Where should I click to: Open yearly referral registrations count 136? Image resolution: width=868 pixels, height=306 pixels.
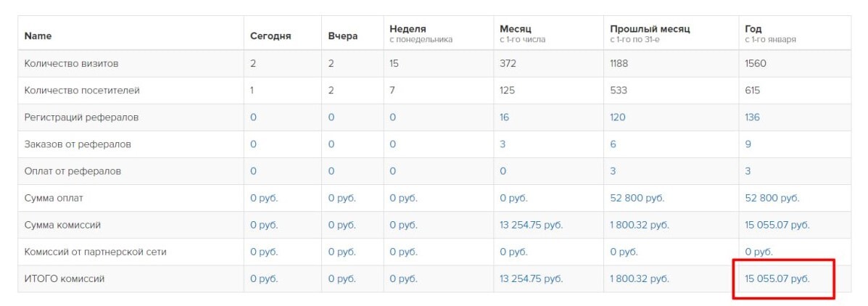(x=752, y=117)
